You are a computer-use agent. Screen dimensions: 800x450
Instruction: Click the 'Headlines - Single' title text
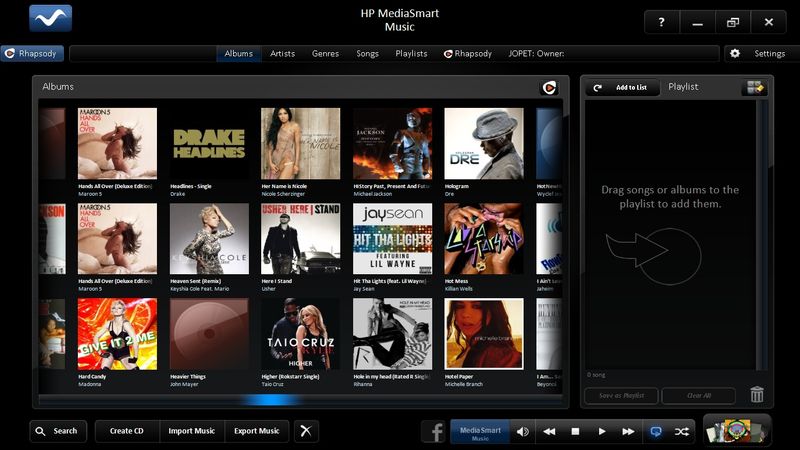pyautogui.click(x=191, y=186)
